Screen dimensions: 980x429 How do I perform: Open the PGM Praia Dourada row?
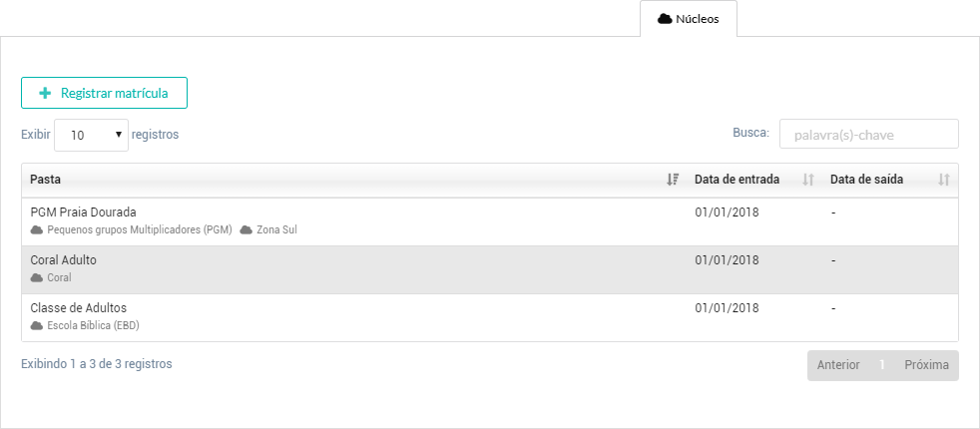489,221
